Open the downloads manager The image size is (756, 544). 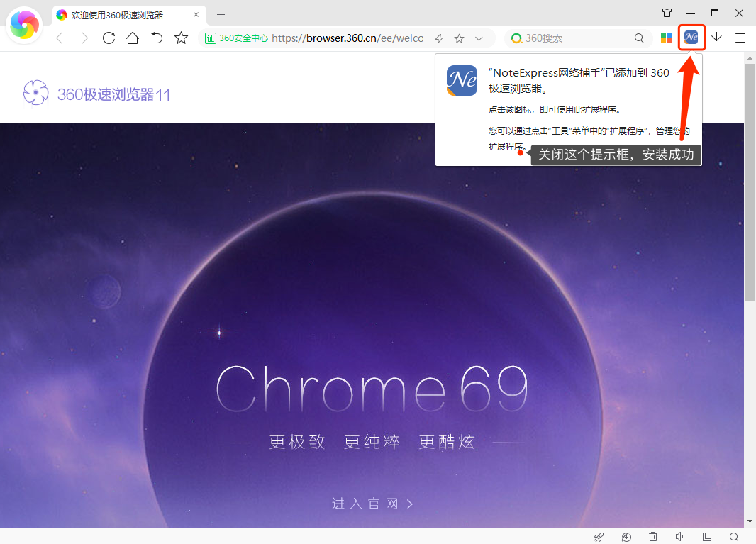[x=716, y=38]
